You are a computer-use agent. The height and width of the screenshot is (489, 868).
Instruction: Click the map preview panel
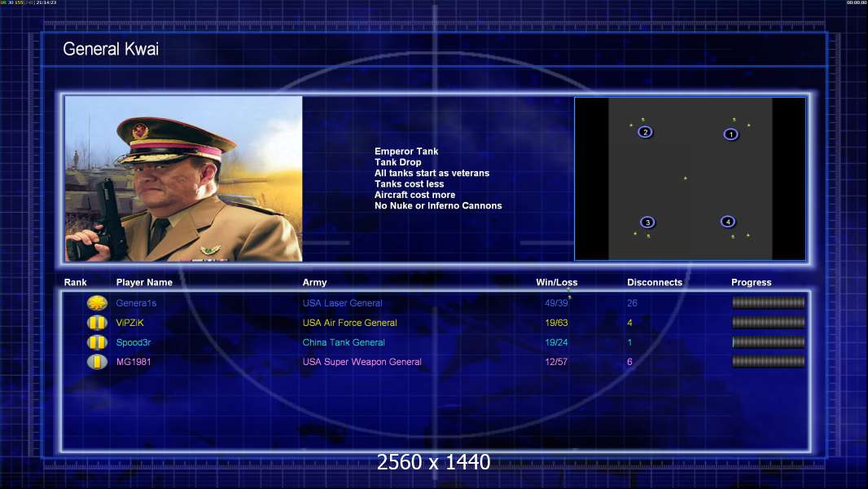coord(690,178)
